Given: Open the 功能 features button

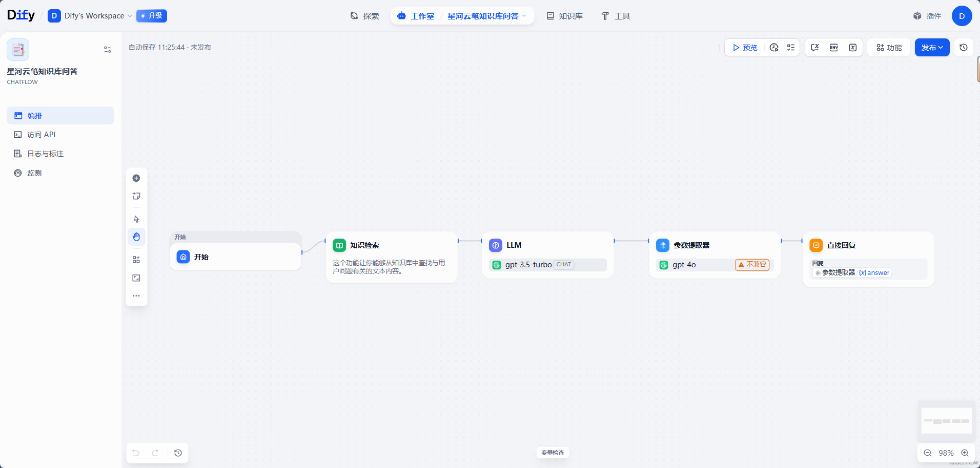Looking at the screenshot, I should coord(889,48).
